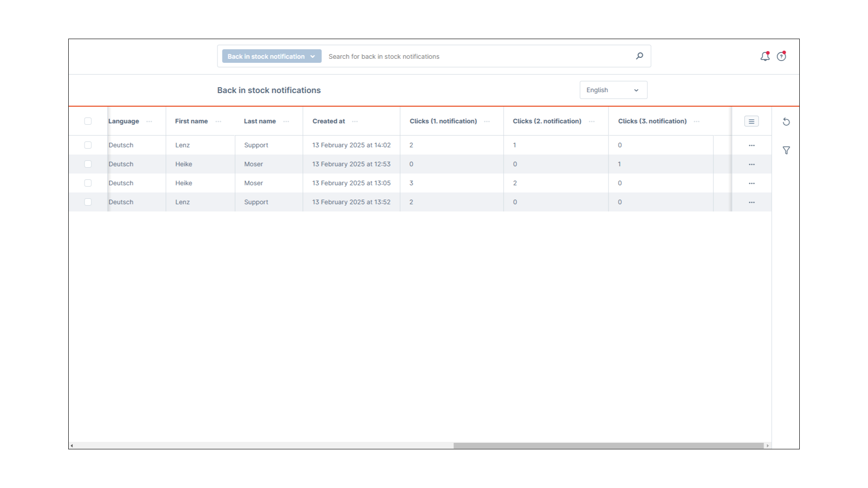The image size is (868, 488).
Task: Click the options menu for Lenz Support row
Action: coord(752,145)
